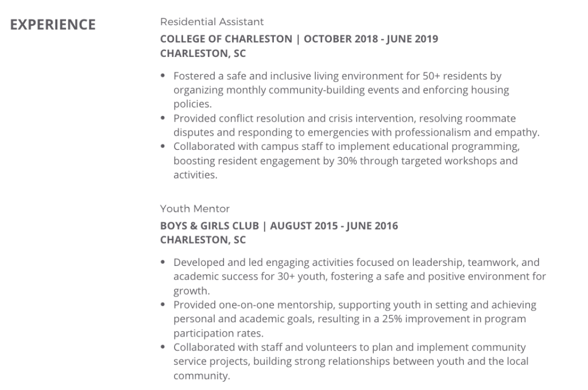The width and height of the screenshot is (588, 390).
Task: Click the AUGUST 2015 - JUNE 2016 date range
Action: tap(334, 226)
